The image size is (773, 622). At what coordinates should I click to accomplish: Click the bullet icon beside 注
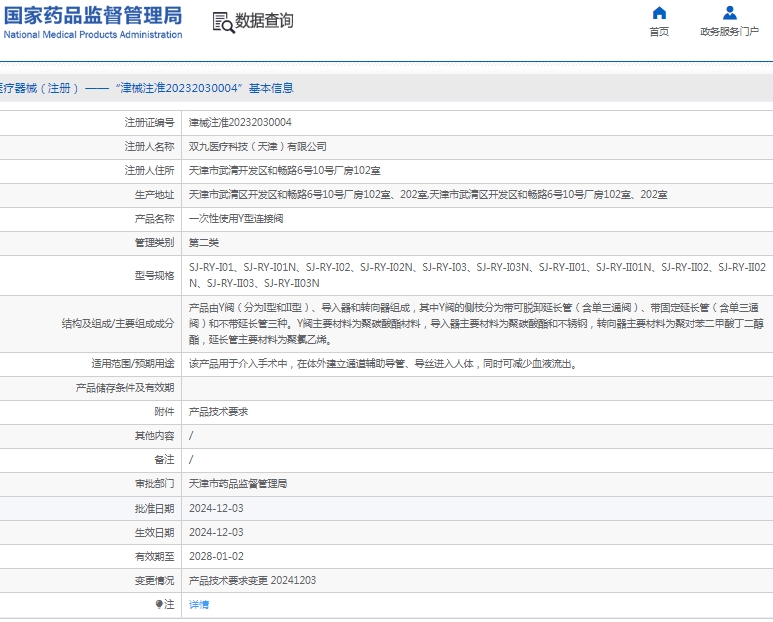pyautogui.click(x=159, y=604)
